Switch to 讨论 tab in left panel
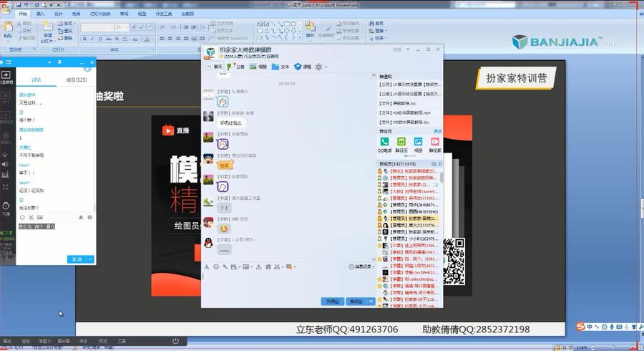The image size is (644, 351). [36, 80]
